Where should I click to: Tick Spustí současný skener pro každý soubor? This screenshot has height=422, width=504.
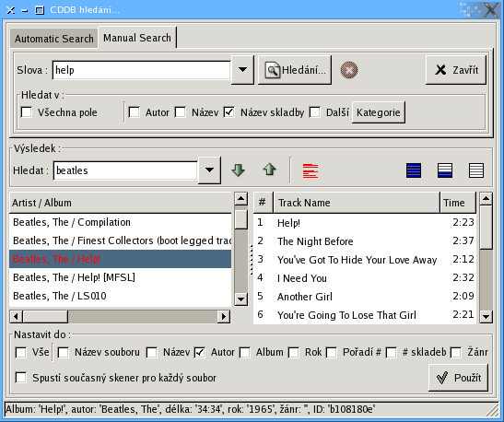(x=21, y=378)
